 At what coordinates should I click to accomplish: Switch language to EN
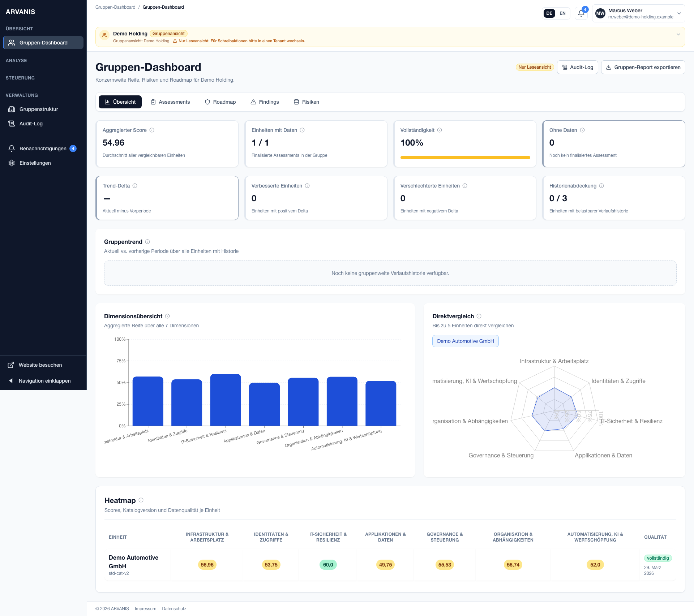pyautogui.click(x=562, y=13)
